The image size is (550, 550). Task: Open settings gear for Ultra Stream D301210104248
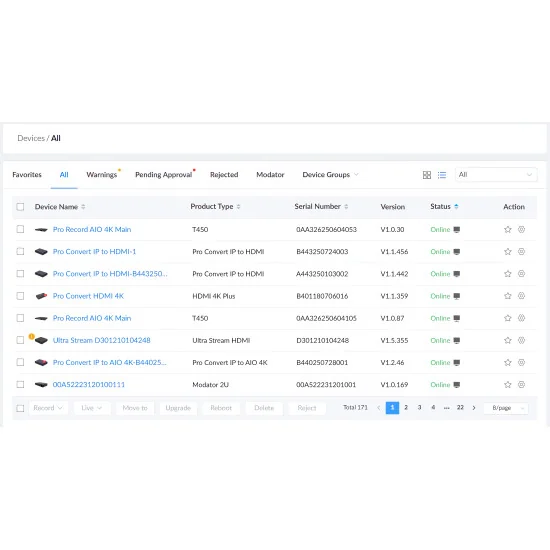521,340
